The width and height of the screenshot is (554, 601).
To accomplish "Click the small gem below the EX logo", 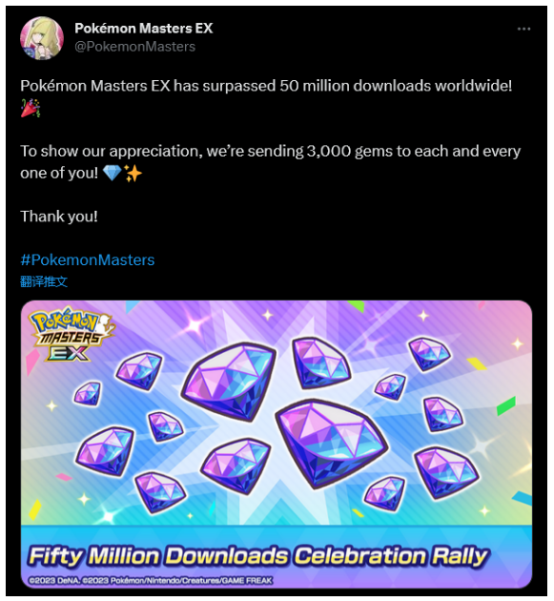I will click(x=87, y=394).
